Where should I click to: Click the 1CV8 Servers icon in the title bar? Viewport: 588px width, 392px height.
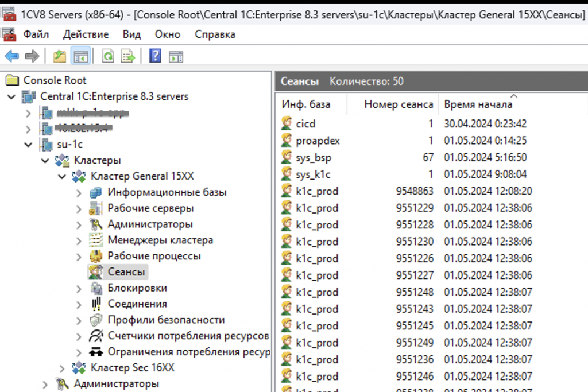pyautogui.click(x=9, y=14)
